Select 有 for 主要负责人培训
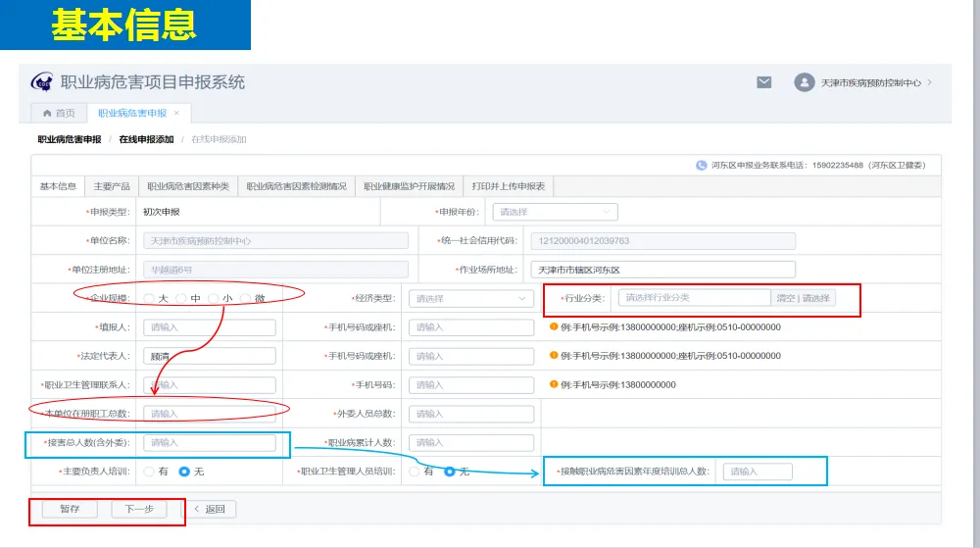This screenshot has height=548, width=980. pos(149,472)
